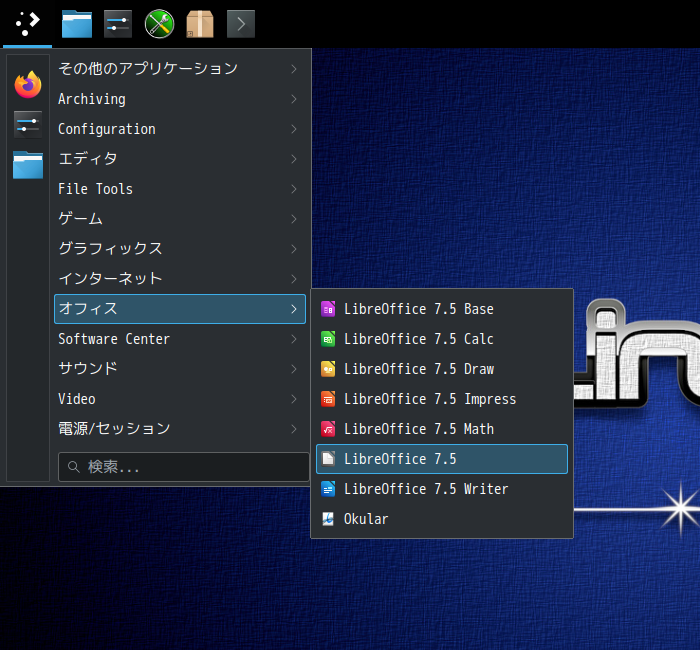Screen dimensions: 700x650
Task: Click the LibreOffice 7.5 start center icon
Action: coord(328,459)
